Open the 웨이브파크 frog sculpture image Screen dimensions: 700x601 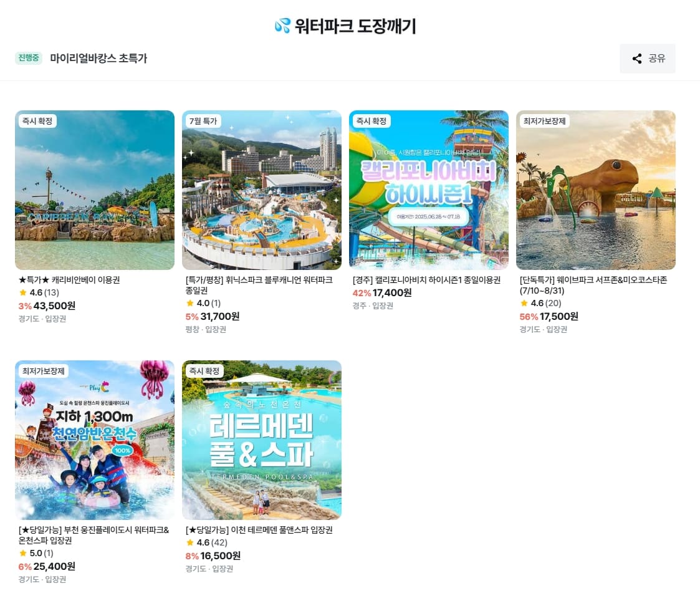(x=595, y=190)
